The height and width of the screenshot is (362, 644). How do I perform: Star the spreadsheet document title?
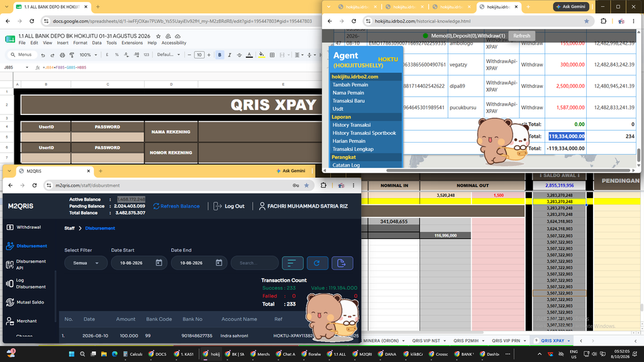coord(158,36)
